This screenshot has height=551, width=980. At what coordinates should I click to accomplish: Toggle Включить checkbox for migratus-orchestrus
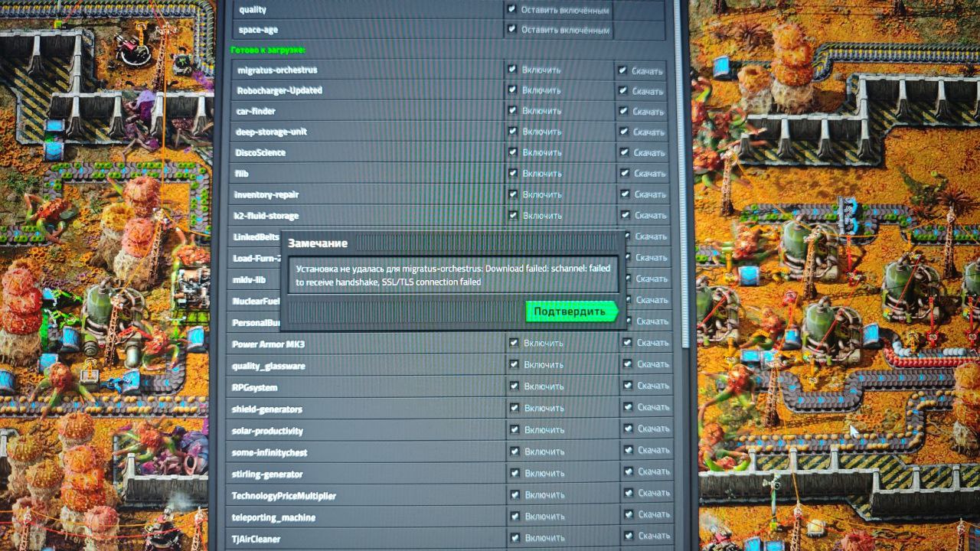click(x=511, y=69)
